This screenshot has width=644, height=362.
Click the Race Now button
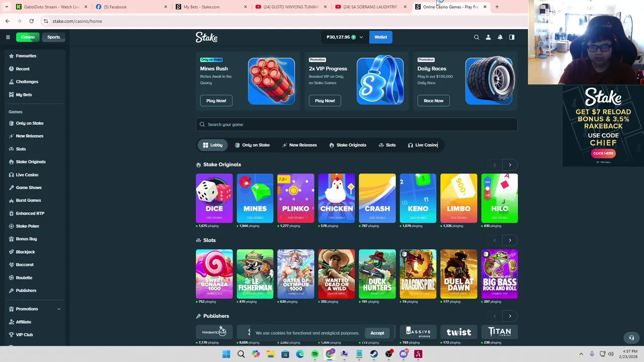(x=434, y=101)
